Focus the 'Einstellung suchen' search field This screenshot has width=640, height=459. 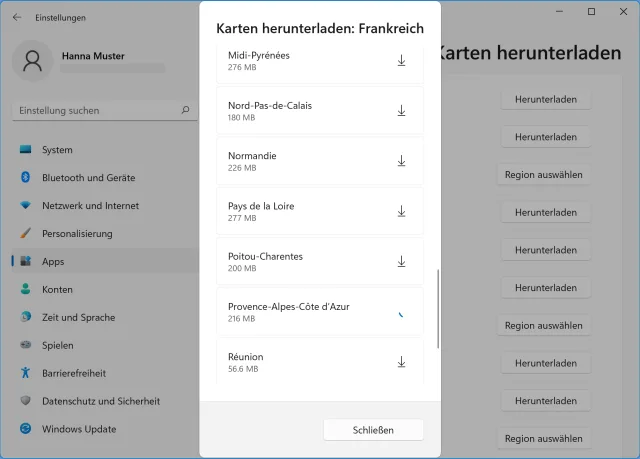point(105,111)
